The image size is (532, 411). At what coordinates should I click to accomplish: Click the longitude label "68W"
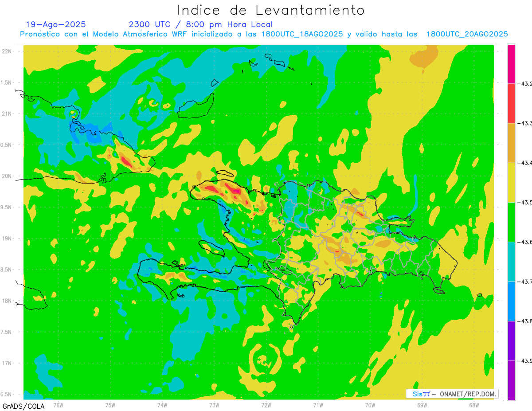pyautogui.click(x=474, y=405)
